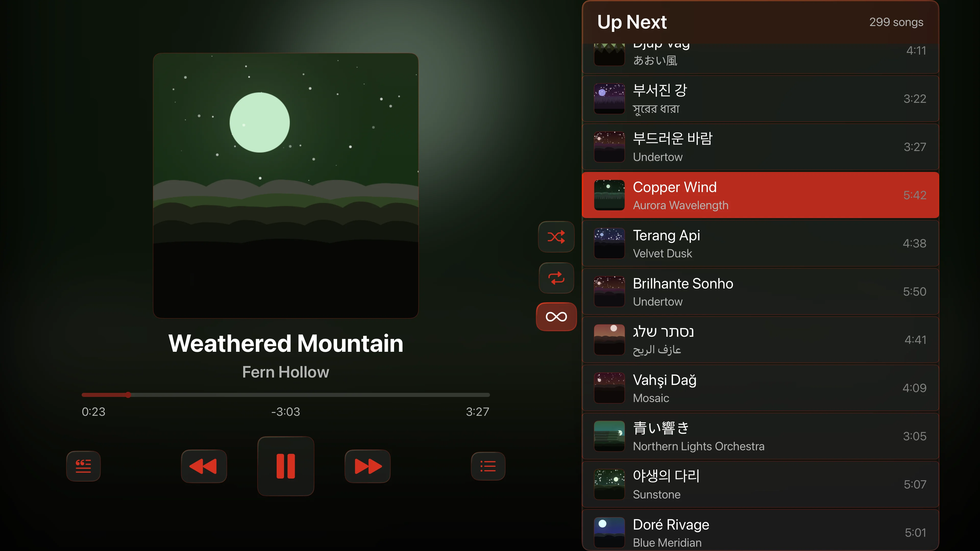Toggle shuffle mode

tap(556, 237)
